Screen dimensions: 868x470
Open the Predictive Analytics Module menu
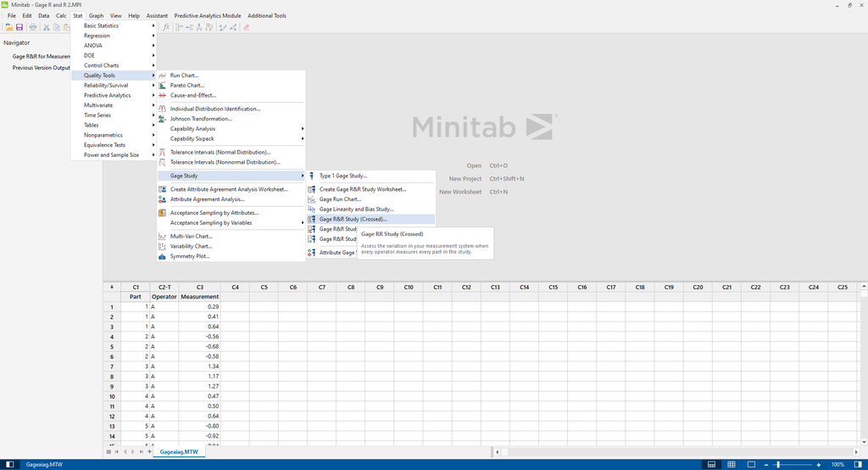pos(208,15)
